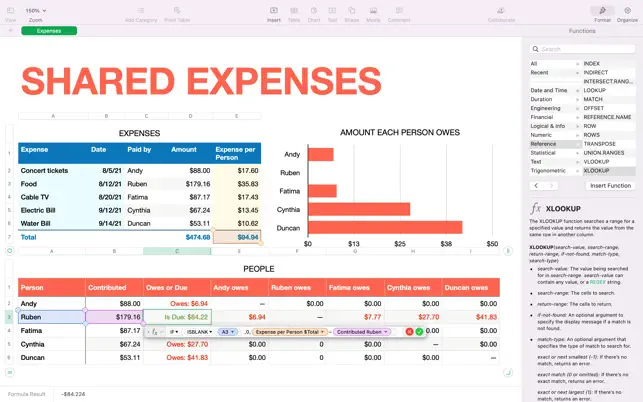Click the Comment toolbar icon
Viewport: 643px width, 402px height.
click(399, 14)
